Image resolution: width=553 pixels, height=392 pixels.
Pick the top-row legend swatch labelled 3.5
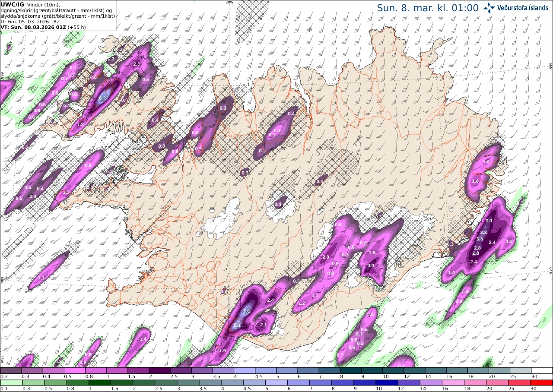pos(223,370)
